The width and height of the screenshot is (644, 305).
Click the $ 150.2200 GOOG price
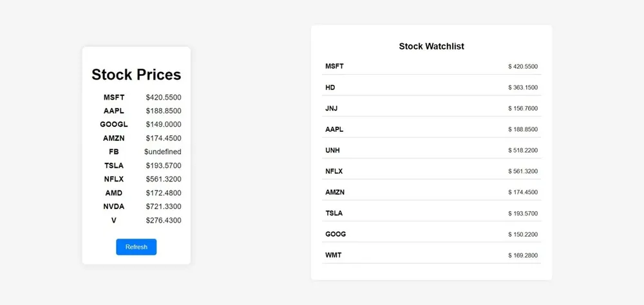[523, 234]
